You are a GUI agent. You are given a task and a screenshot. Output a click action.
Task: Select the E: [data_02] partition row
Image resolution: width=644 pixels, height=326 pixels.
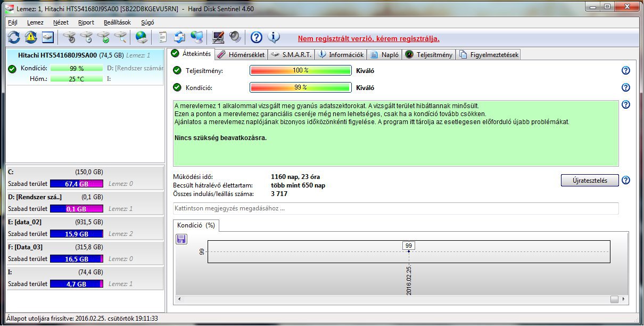point(84,228)
